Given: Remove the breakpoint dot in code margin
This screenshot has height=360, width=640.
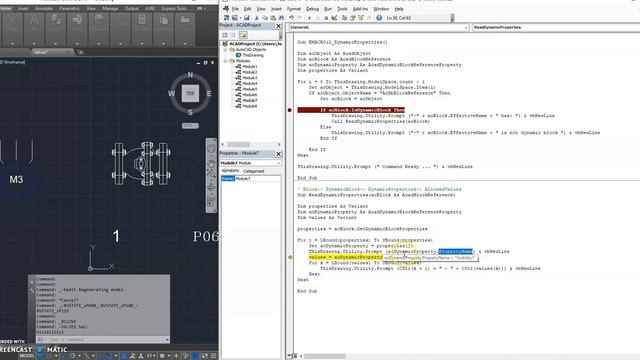Looking at the screenshot, I should [290, 110].
